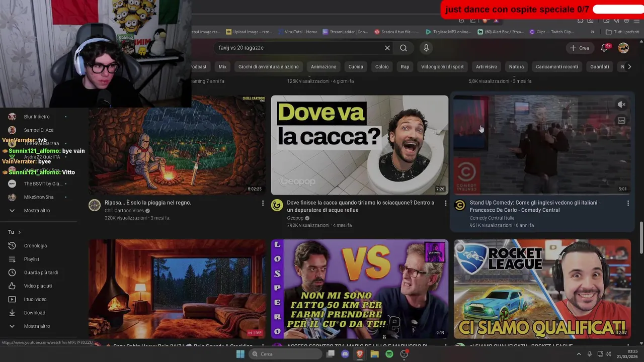This screenshot has width=644, height=362.
Task: Open the Tutti i preferiti folder
Action: pyautogui.click(x=622, y=32)
